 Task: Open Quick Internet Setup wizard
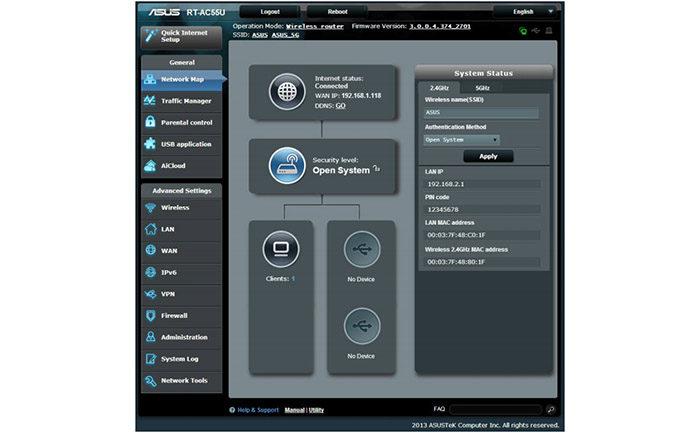181,37
